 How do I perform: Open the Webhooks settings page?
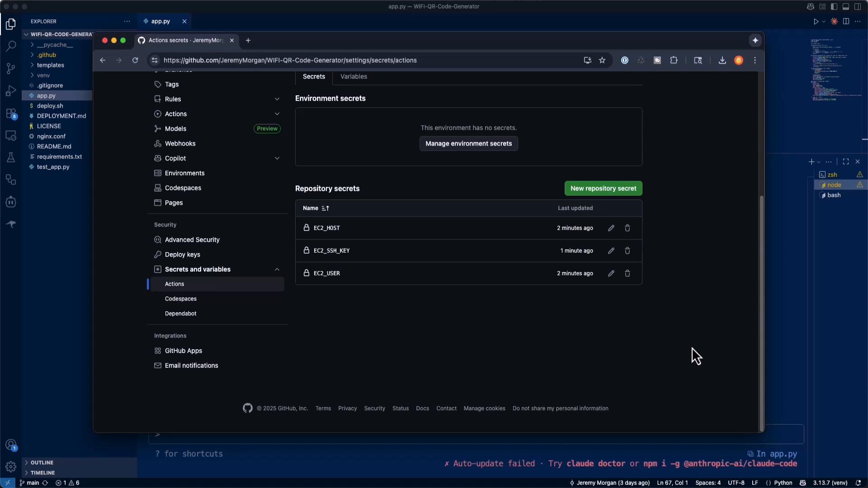point(180,144)
